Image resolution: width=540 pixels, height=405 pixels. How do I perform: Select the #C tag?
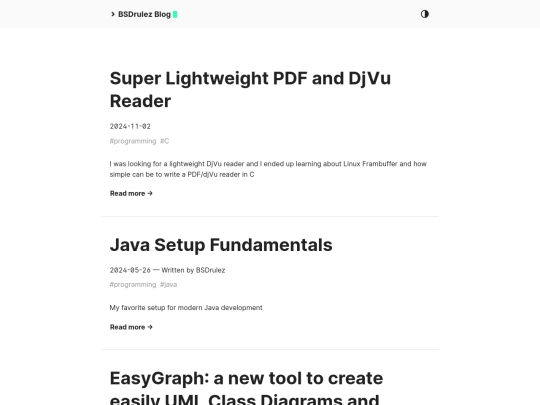coord(165,141)
